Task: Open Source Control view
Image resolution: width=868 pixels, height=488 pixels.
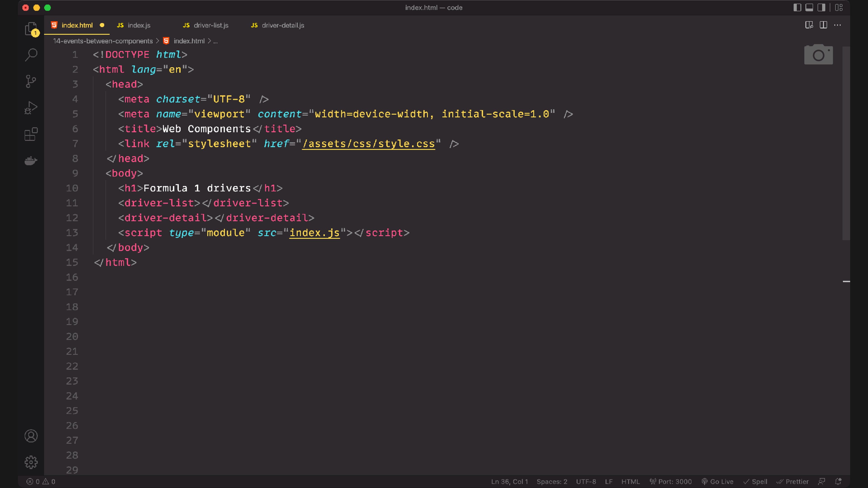Action: [31, 81]
